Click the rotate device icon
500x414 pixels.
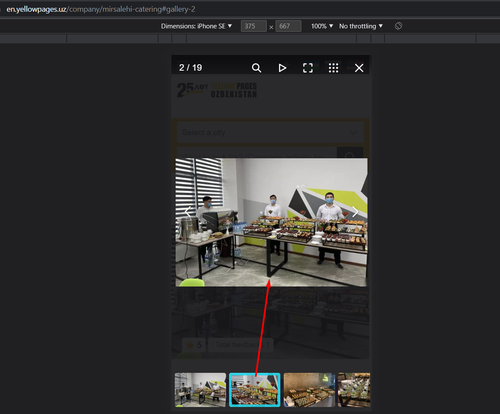(x=398, y=26)
